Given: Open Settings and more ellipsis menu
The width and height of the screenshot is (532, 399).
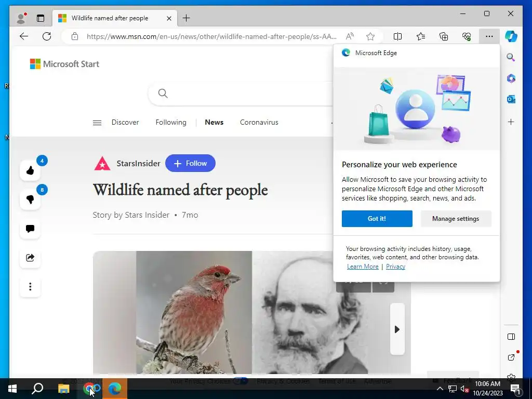Looking at the screenshot, I should [x=489, y=36].
